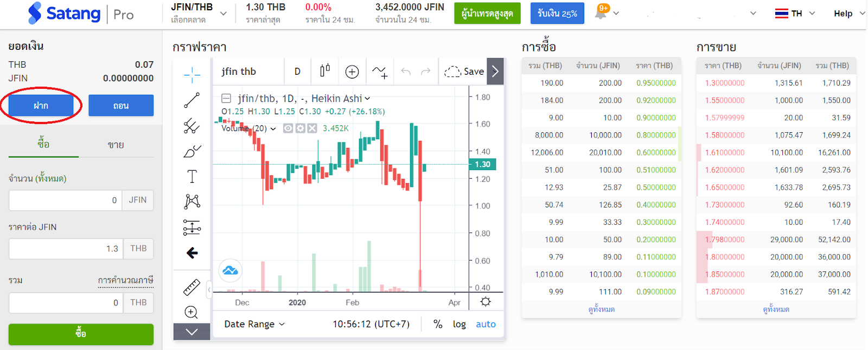Click the compare or add symbol icon
The height and width of the screenshot is (350, 868).
tap(352, 72)
